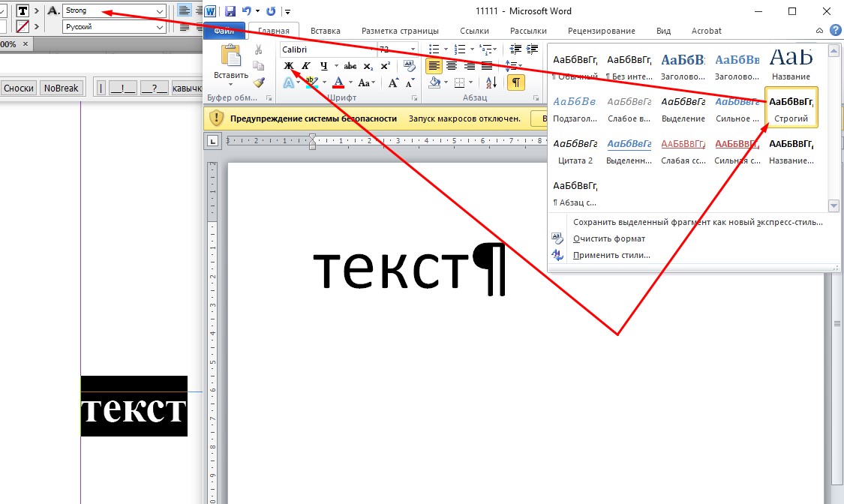Click the ruler tab selector L icon
844x504 pixels.
pyautogui.click(x=213, y=142)
